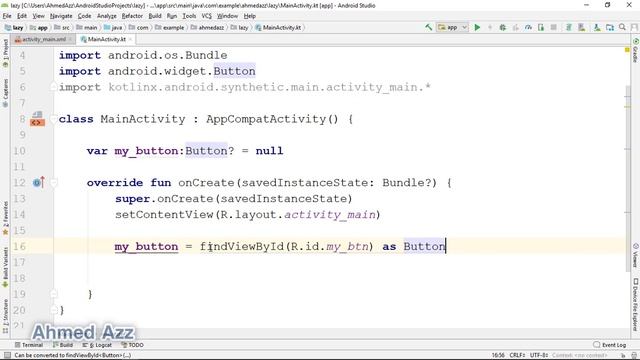Click the cursor position 16:56 in status bar
The width and height of the screenshot is (640, 360).
pyautogui.click(x=498, y=356)
